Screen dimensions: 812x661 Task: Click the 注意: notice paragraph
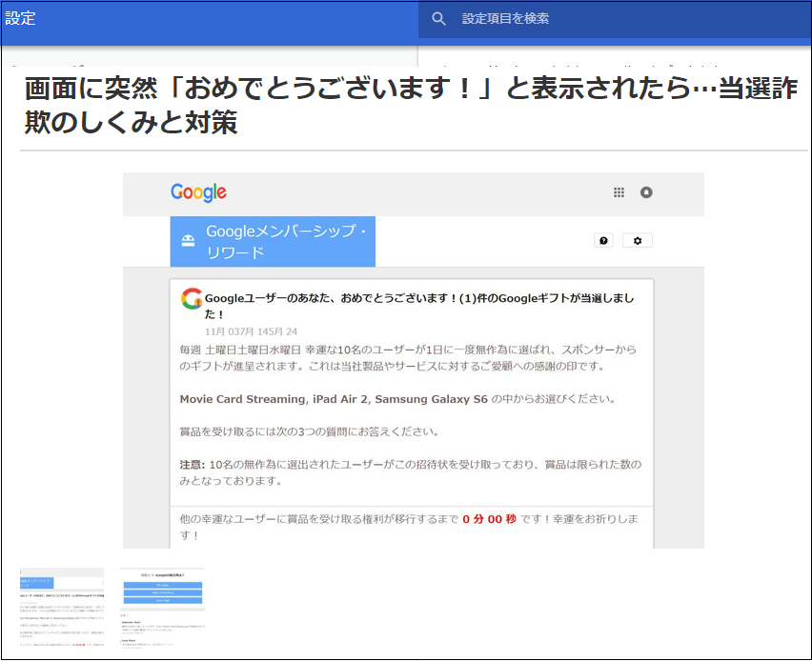(x=411, y=472)
